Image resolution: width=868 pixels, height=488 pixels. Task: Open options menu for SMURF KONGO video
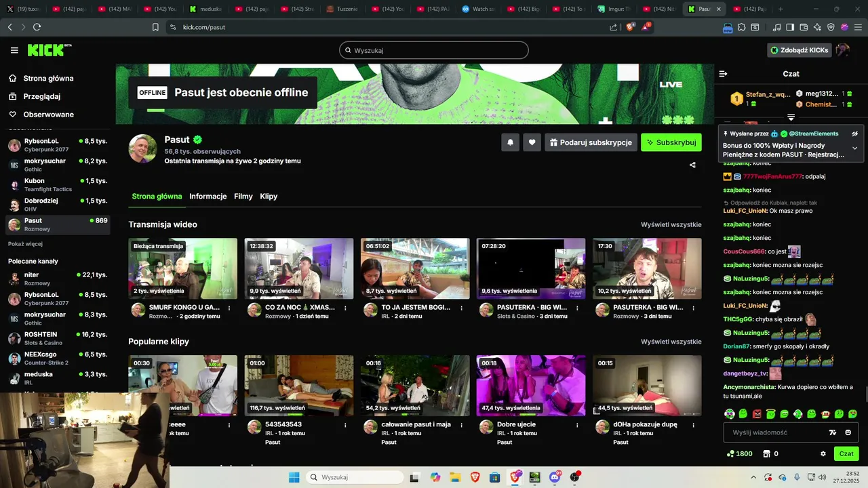pyautogui.click(x=229, y=308)
